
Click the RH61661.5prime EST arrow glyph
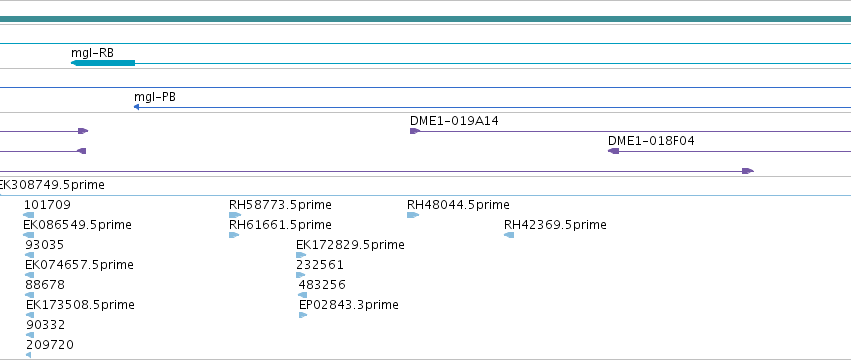(x=234, y=235)
